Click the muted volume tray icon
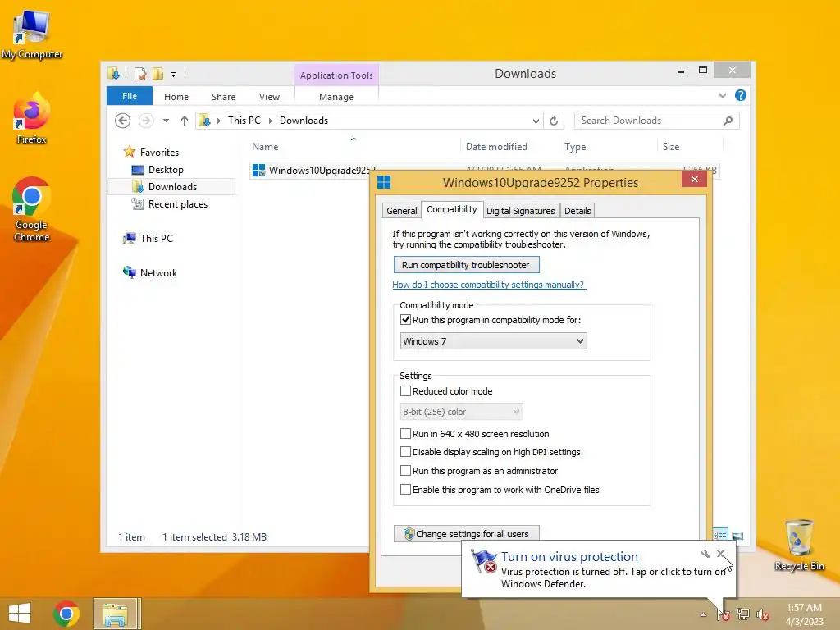 [x=763, y=614]
